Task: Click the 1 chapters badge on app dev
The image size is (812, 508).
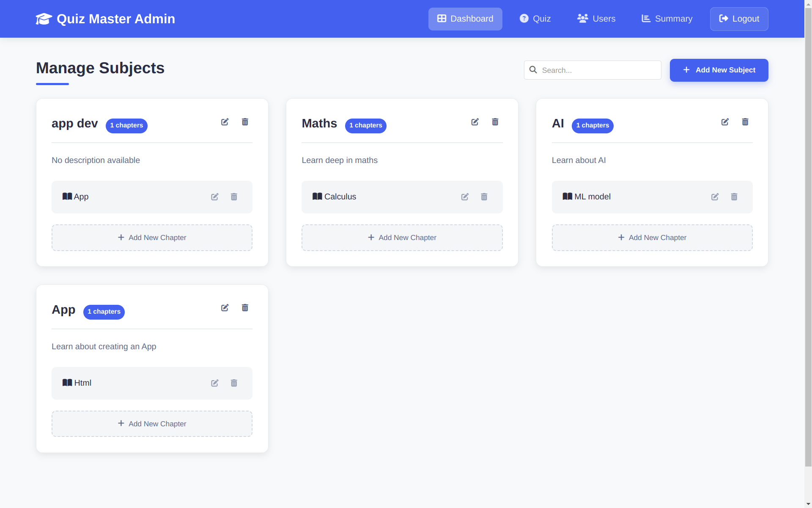Action: click(x=126, y=126)
